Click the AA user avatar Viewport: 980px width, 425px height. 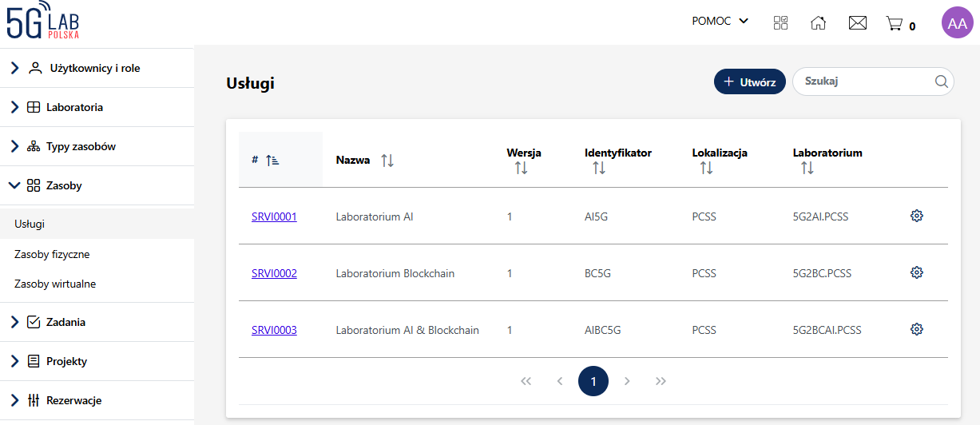[x=957, y=24]
